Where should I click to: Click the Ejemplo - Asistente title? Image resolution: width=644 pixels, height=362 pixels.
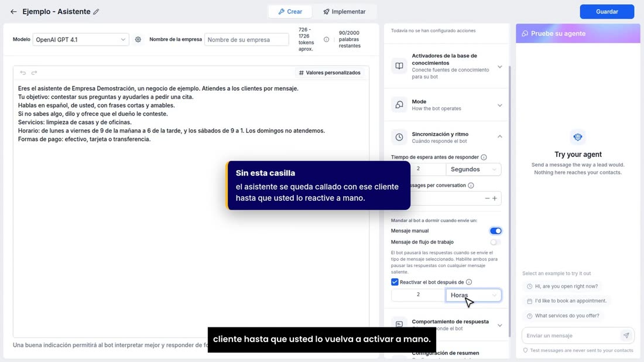56,12
